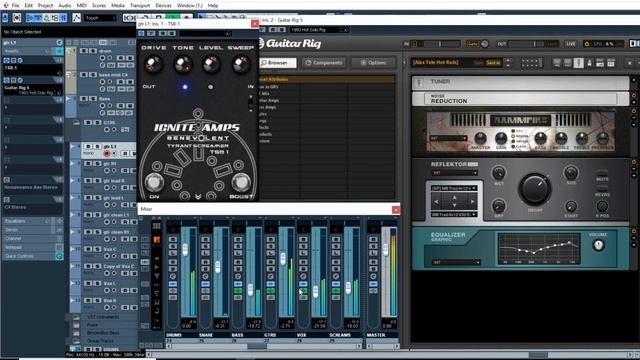Open the Guitar Rig Options tab
The height and width of the screenshot is (360, 640).
(x=373, y=63)
